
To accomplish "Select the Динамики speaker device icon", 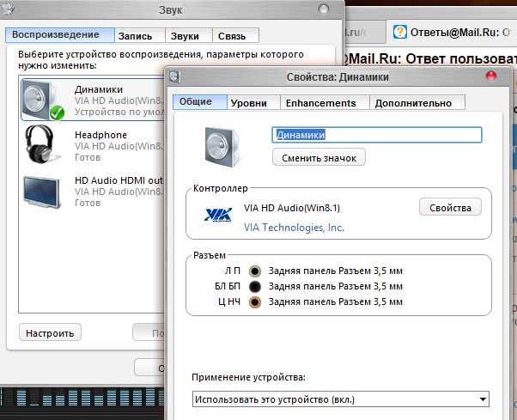I will (x=43, y=100).
